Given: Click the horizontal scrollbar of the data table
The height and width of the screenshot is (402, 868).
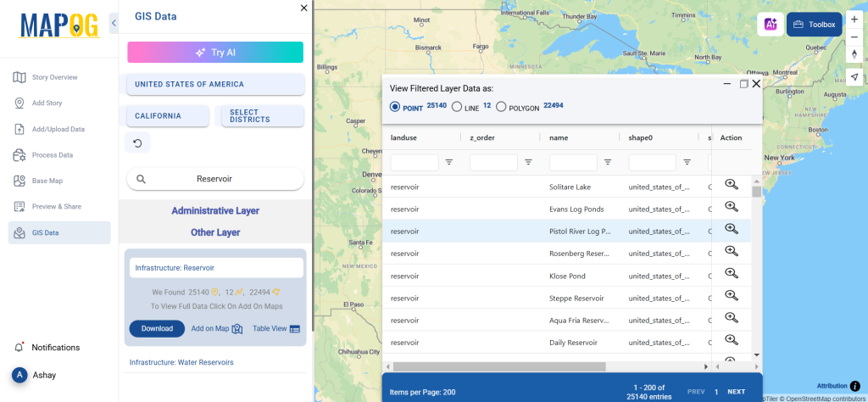Looking at the screenshot, I should click(x=500, y=366).
